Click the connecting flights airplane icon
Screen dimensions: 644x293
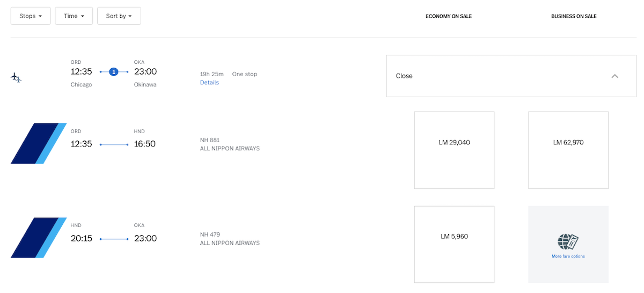[x=16, y=78]
